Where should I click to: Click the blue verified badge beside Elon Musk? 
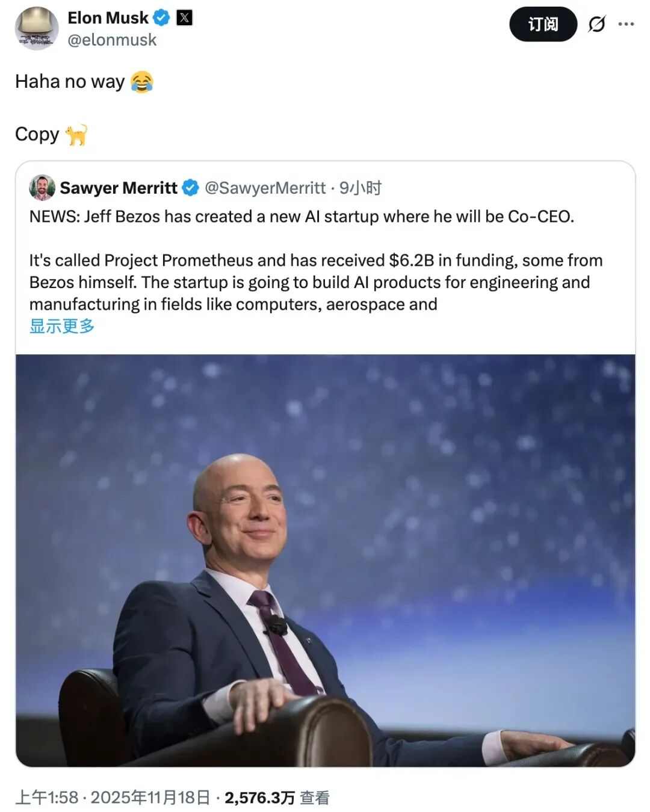(x=161, y=18)
